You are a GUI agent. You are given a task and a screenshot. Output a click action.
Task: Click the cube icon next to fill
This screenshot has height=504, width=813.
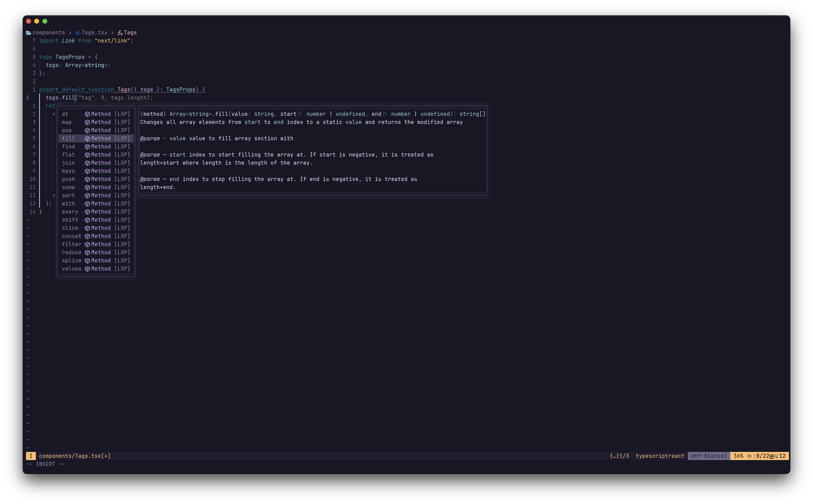point(87,138)
